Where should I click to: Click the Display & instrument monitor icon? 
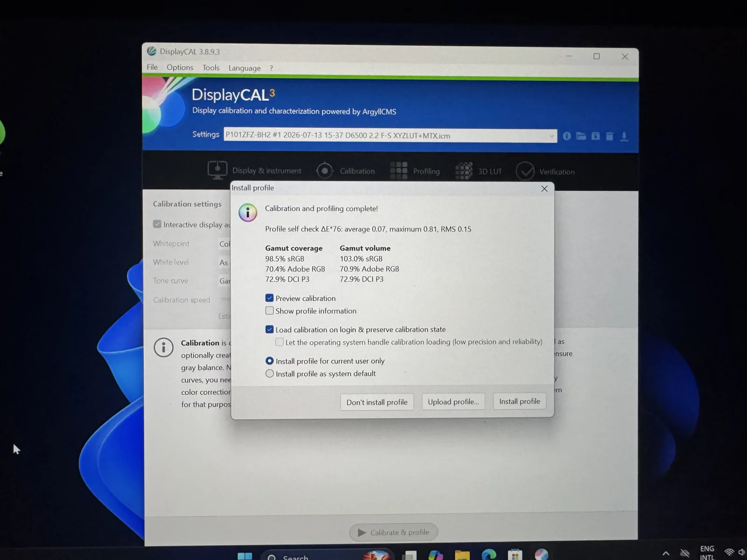(217, 170)
